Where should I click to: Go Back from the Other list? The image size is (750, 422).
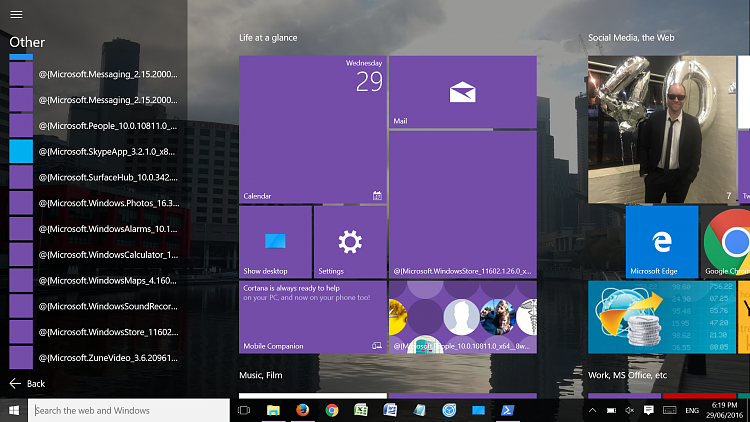[27, 383]
